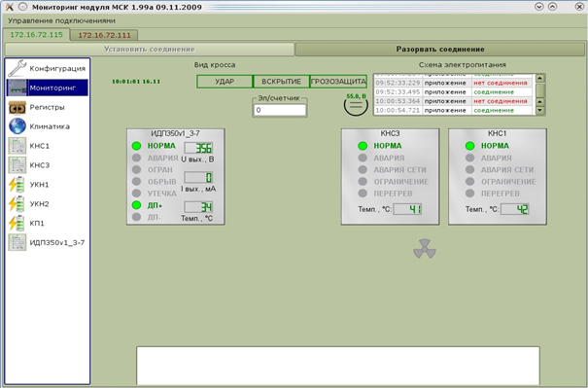Open УКН1 battery icon
The image size is (588, 388).
17,185
